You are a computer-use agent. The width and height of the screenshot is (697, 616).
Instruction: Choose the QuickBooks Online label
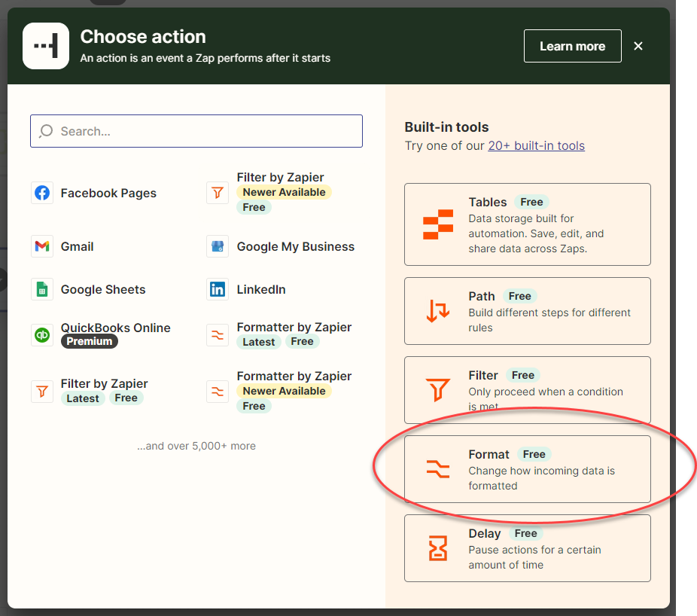click(x=116, y=328)
